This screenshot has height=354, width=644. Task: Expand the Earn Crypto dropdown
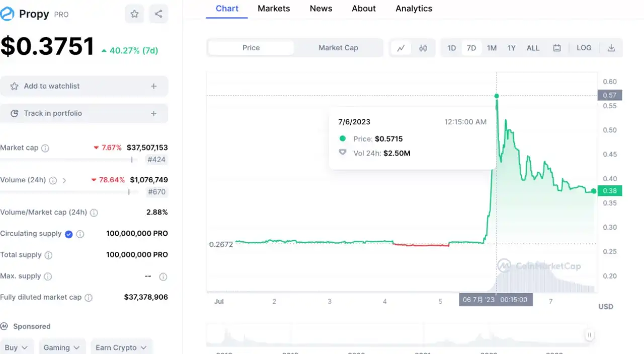(x=121, y=347)
